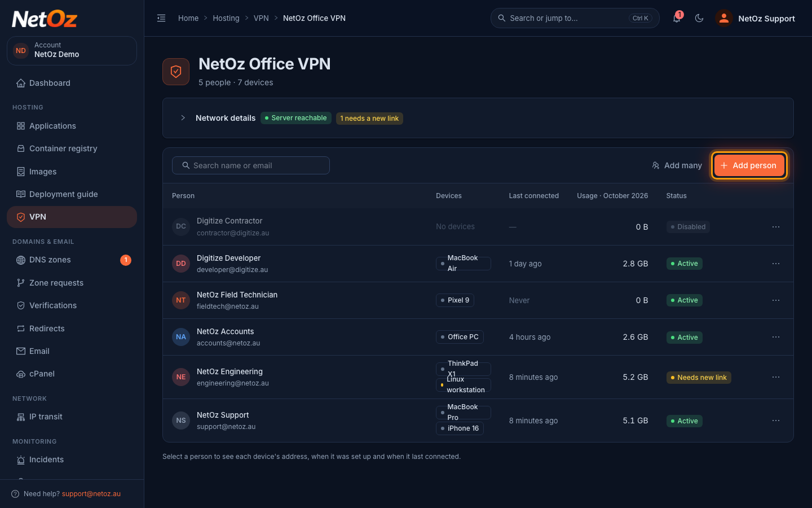Open row actions for NetOz Engineering
The width and height of the screenshot is (812, 508).
(776, 377)
